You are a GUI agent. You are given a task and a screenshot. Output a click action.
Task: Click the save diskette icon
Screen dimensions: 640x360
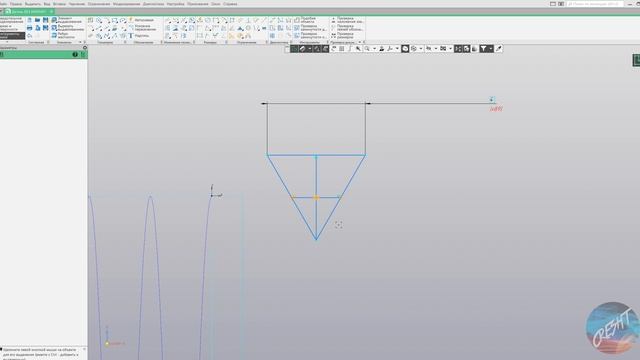tap(46, 20)
